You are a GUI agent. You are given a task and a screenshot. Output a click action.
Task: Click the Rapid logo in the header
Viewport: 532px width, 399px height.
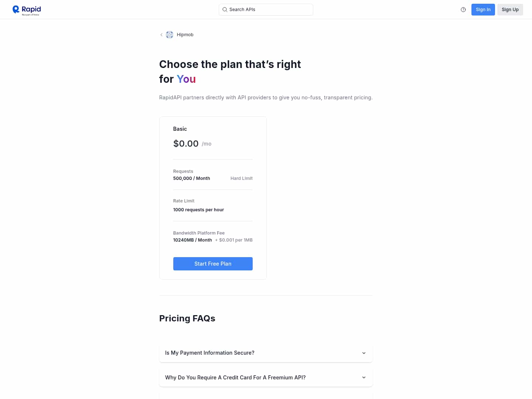click(x=27, y=10)
